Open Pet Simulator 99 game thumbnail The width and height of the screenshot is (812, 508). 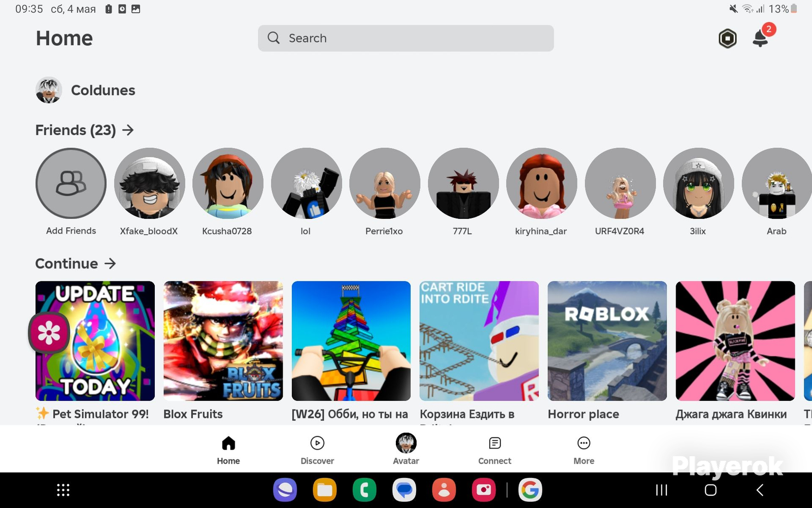pos(95,341)
